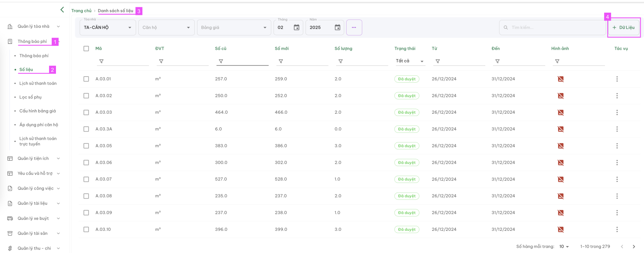Click the + Dữ Liệu button
Viewport: 644px width, 253px height.
(x=624, y=28)
